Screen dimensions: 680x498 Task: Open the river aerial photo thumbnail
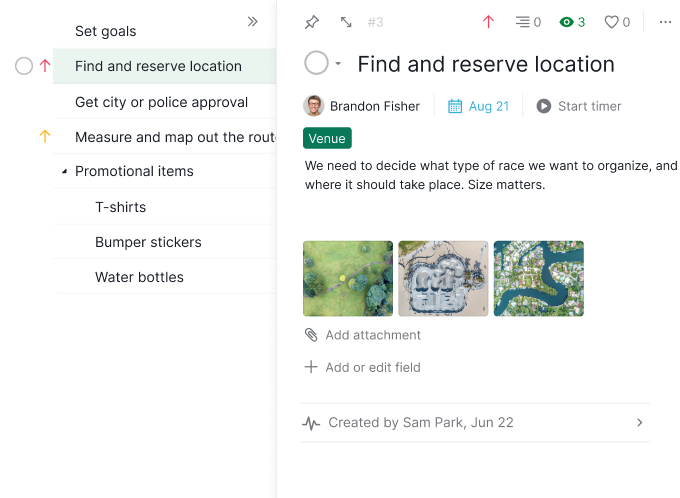click(538, 278)
